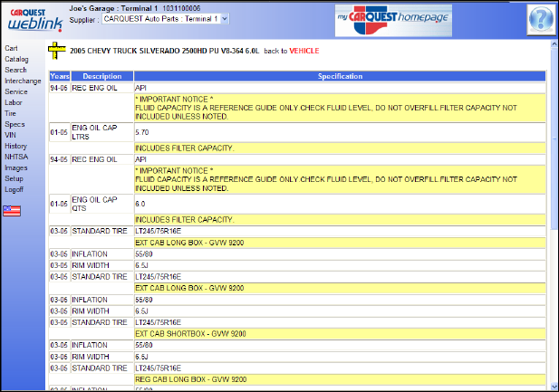
Task: Select the US flag language icon
Action: pos(12,211)
